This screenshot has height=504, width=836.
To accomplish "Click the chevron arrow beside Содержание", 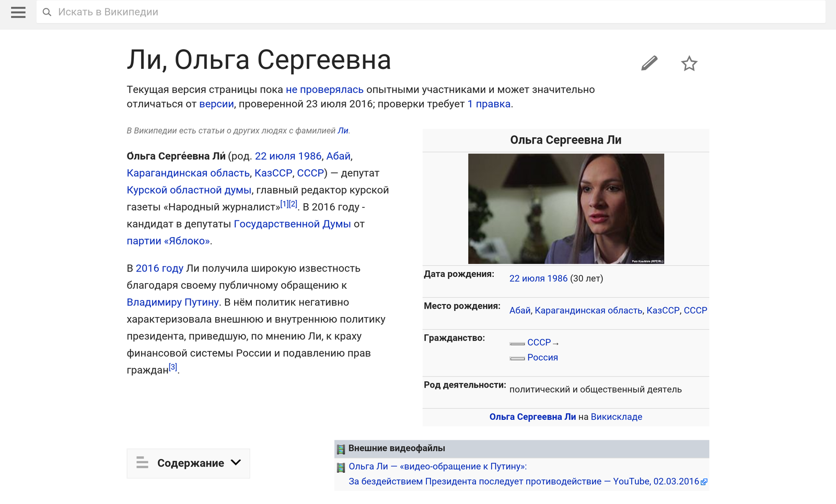I will [236, 463].
